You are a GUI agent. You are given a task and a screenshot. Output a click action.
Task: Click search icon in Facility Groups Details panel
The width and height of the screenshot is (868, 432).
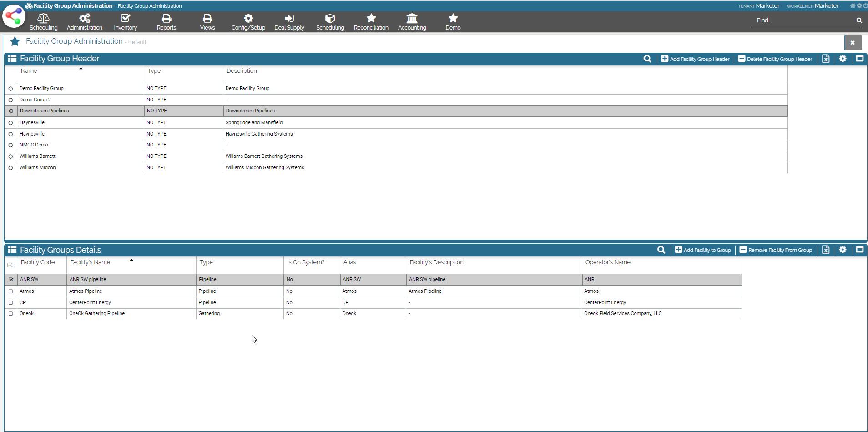[661, 250]
